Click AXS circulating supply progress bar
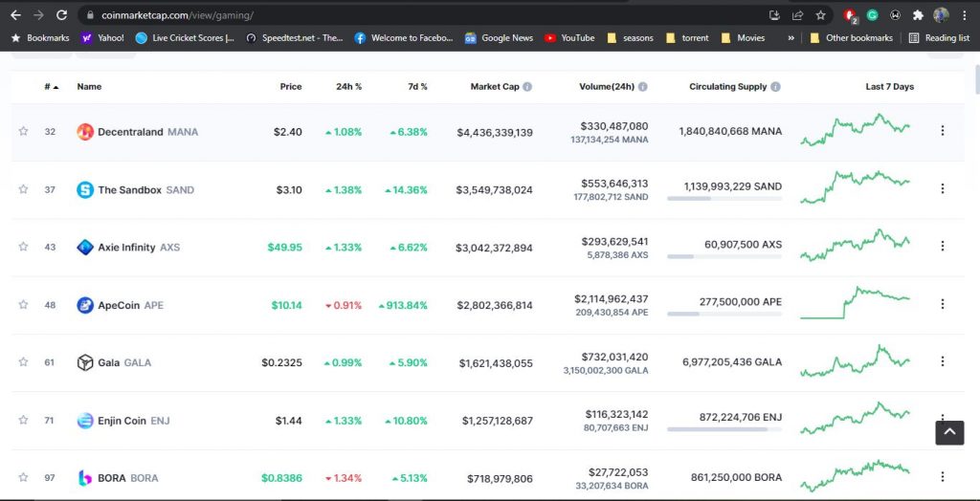This screenshot has height=501, width=980. coord(724,256)
